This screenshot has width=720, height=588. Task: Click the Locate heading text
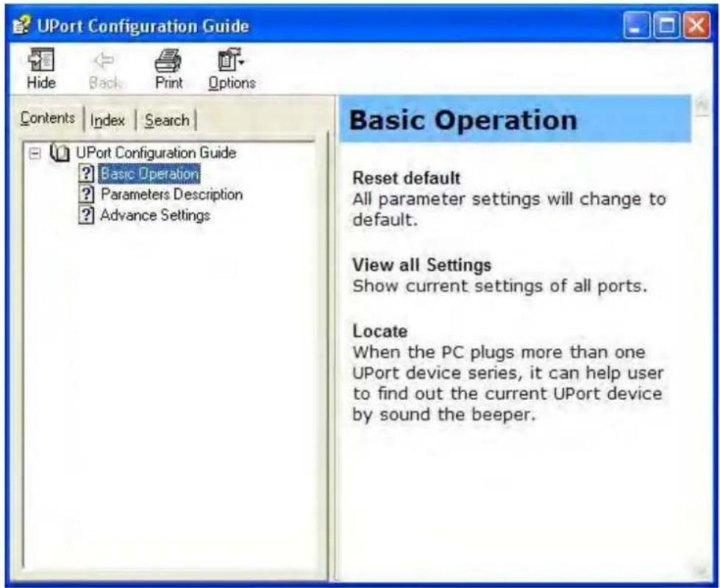379,331
